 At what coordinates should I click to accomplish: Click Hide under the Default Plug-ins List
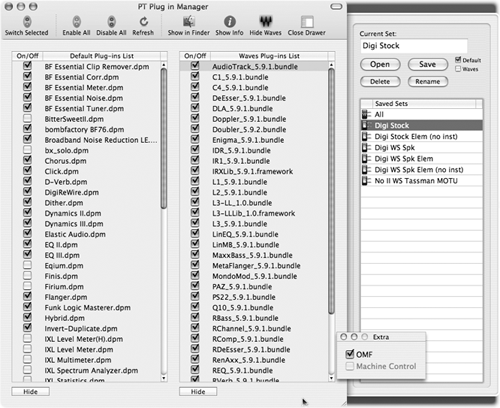(x=30, y=392)
